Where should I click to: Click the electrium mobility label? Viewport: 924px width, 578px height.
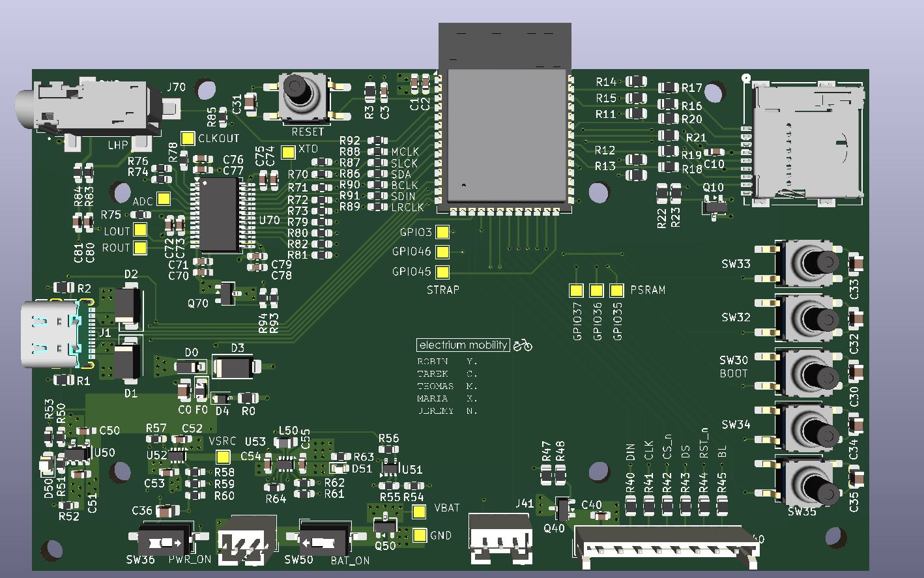pyautogui.click(x=463, y=345)
